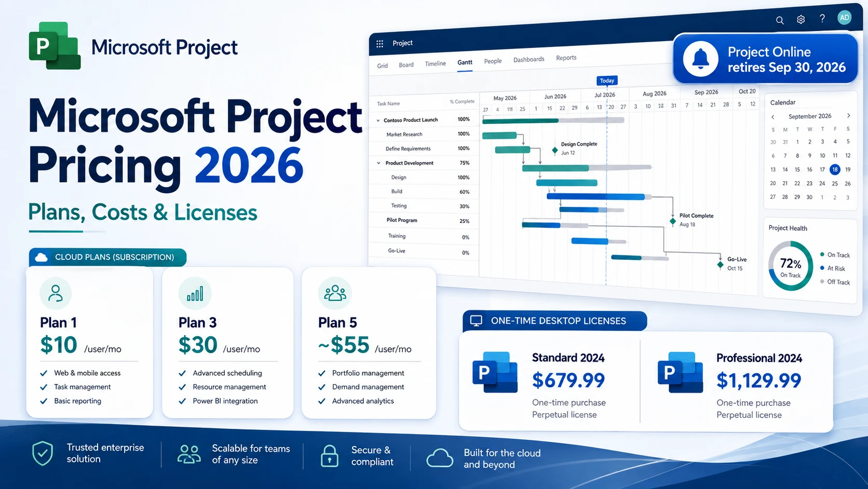Click the shield checkmark icon
Viewport: 868px width, 489px height.
pos(43,454)
